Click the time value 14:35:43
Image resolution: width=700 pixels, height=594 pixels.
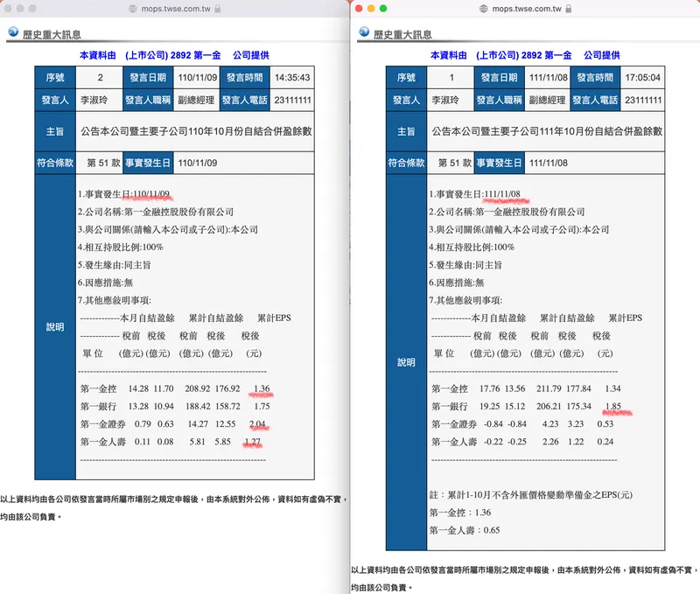point(292,78)
